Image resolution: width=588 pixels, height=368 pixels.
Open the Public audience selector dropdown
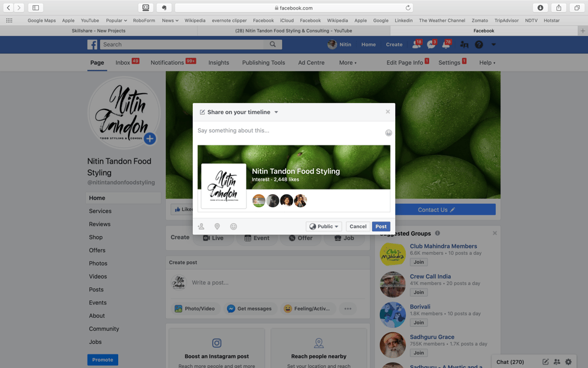[324, 227]
